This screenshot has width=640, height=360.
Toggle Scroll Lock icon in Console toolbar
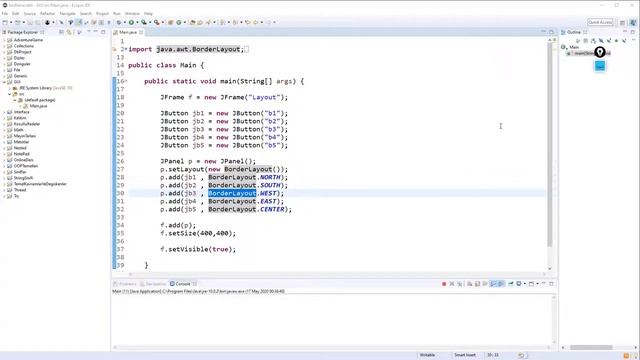[477, 284]
